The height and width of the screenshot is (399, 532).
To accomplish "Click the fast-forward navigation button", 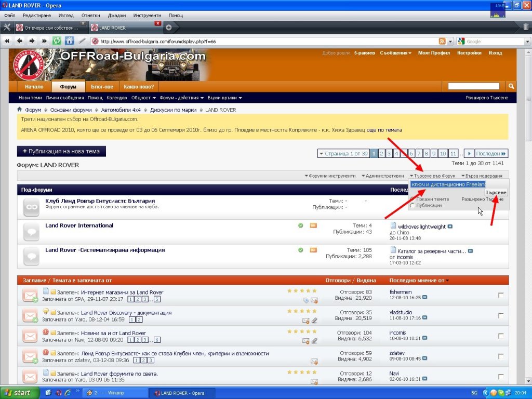I will (44, 41).
